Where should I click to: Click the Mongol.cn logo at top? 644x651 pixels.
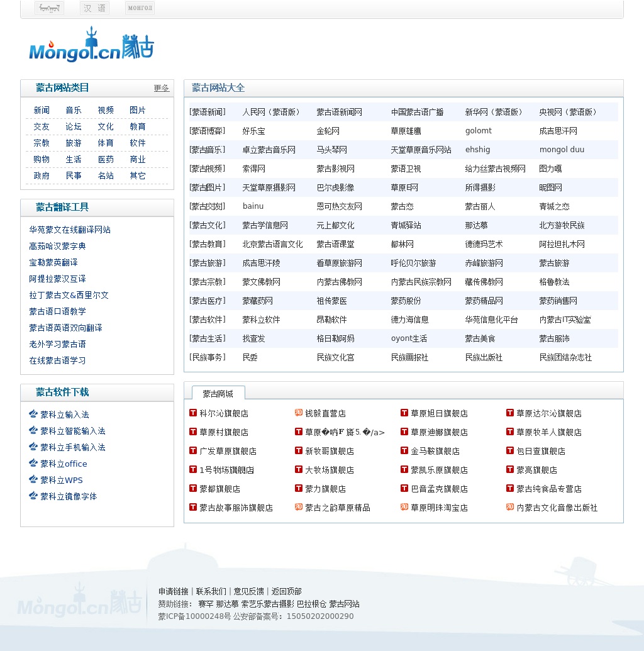tap(91, 45)
